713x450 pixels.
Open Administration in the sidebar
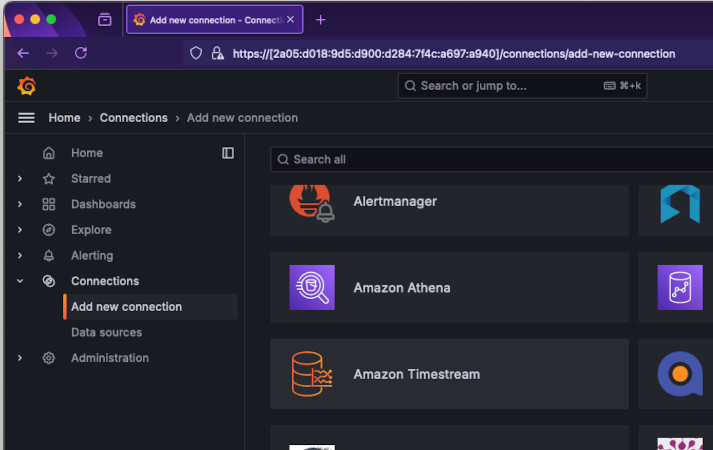click(x=110, y=358)
